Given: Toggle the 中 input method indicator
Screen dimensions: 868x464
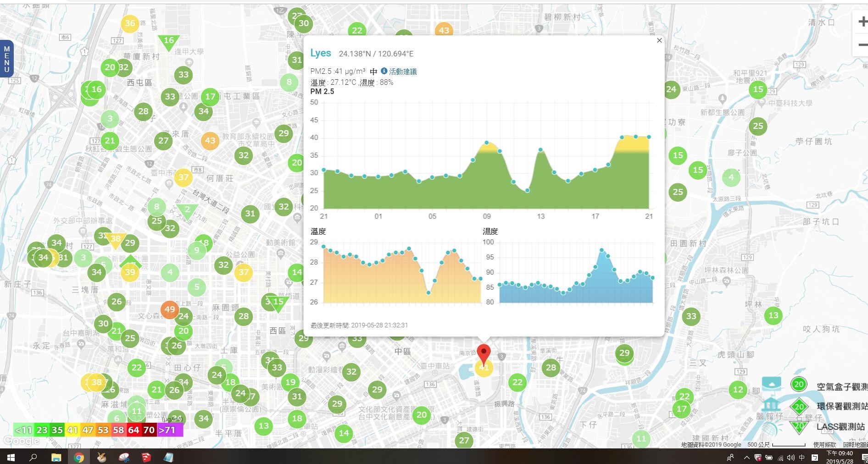Looking at the screenshot, I should (802, 458).
